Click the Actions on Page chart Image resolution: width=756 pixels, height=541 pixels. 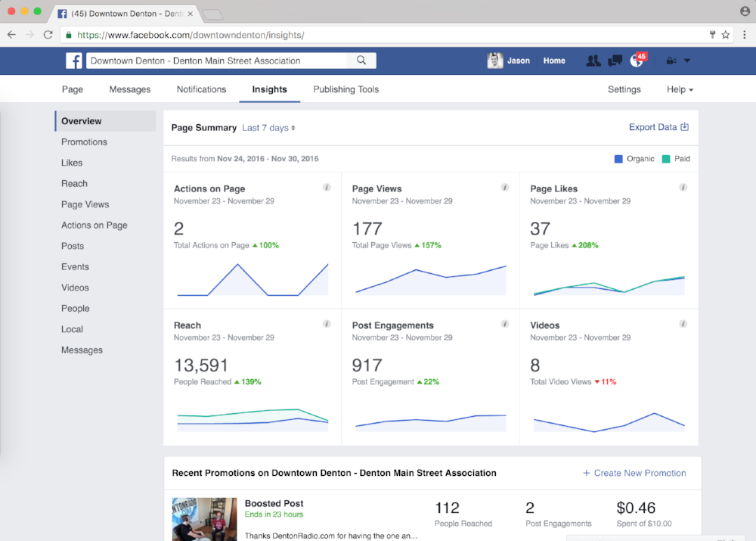coord(253,279)
